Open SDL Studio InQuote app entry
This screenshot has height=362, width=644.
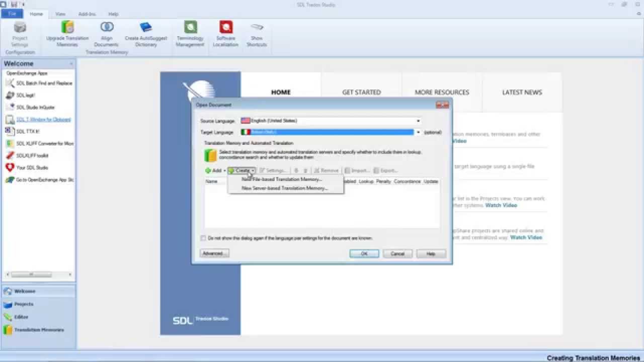(30, 107)
